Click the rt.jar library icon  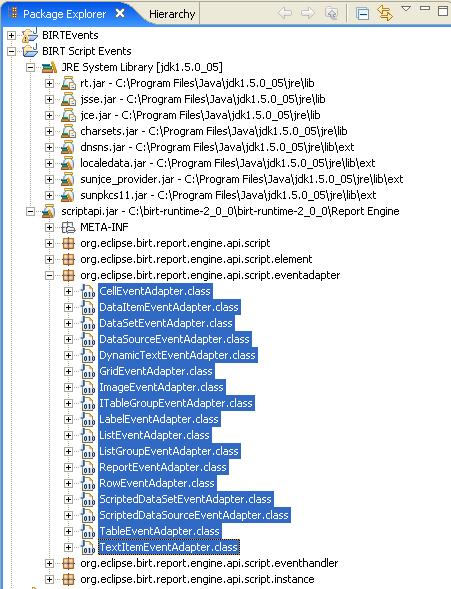(x=68, y=83)
